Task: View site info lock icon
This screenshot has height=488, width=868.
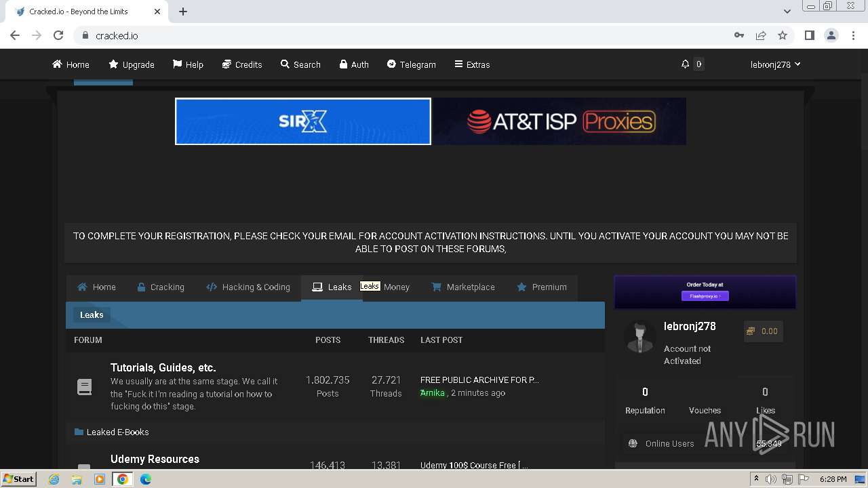Action: tap(85, 35)
